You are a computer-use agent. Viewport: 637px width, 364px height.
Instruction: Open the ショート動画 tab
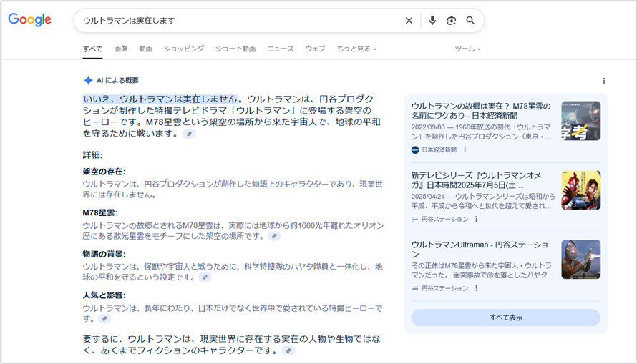tap(235, 49)
